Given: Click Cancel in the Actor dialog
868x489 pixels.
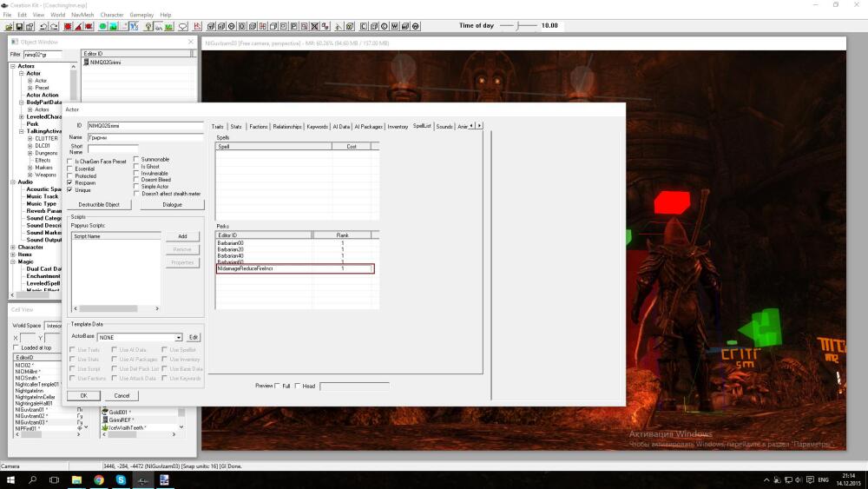Looking at the screenshot, I should click(122, 396).
